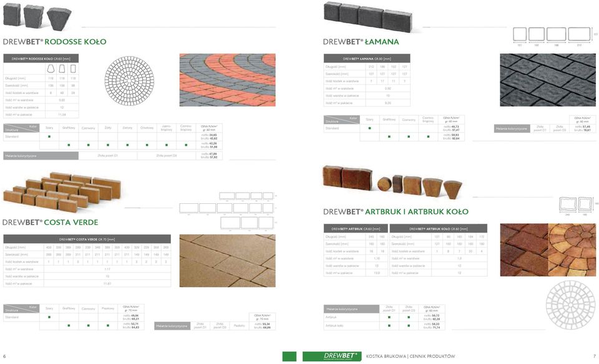Click the DREWBET Costa Verde section heading

pyautogui.click(x=51, y=222)
